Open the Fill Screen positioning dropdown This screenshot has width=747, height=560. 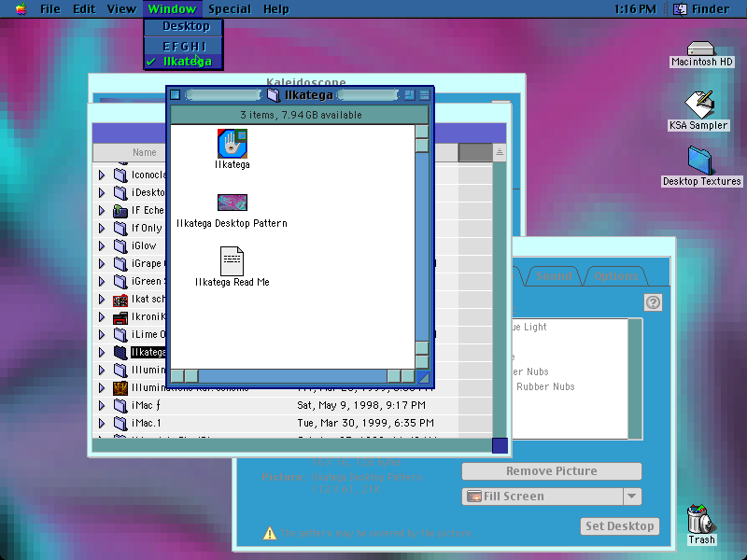click(x=552, y=497)
